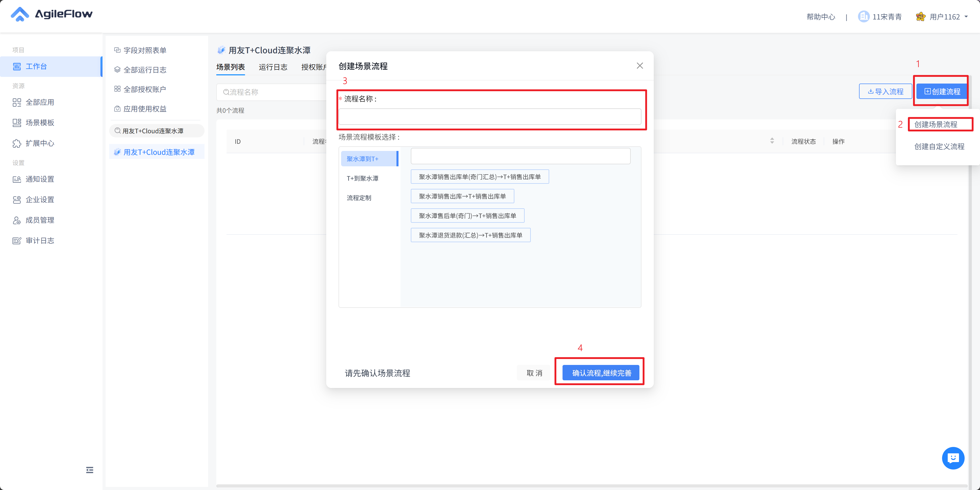Click 确认流程,继续完善 button
Screen dimensions: 980x490
tap(601, 373)
